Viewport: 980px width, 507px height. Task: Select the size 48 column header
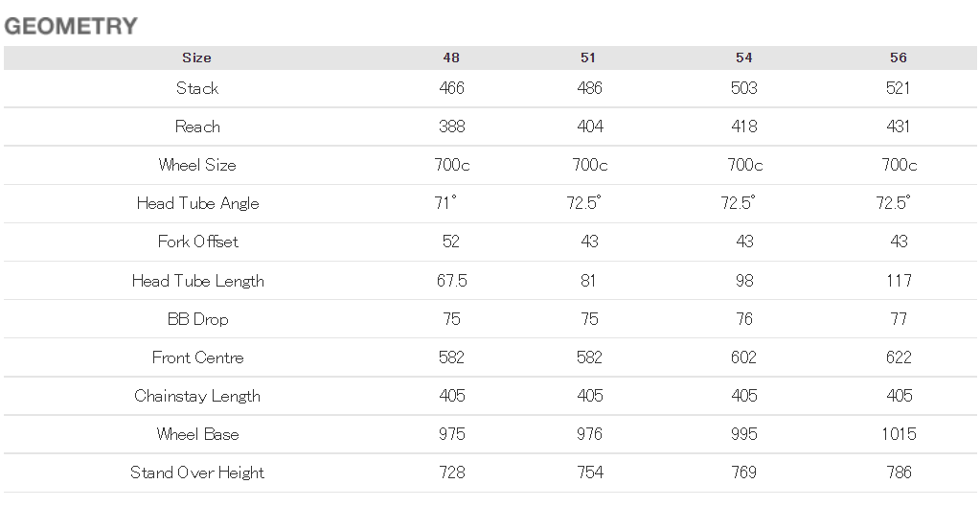click(451, 58)
